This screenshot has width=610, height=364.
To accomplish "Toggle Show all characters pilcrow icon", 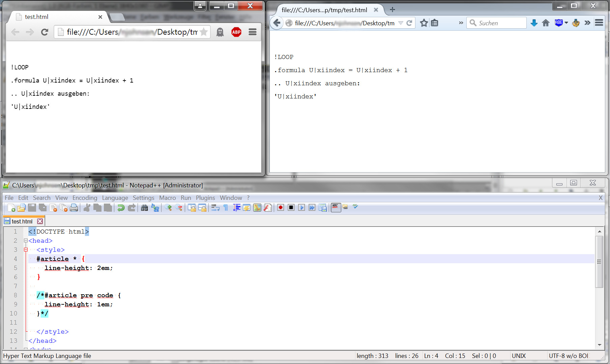I will point(226,208).
